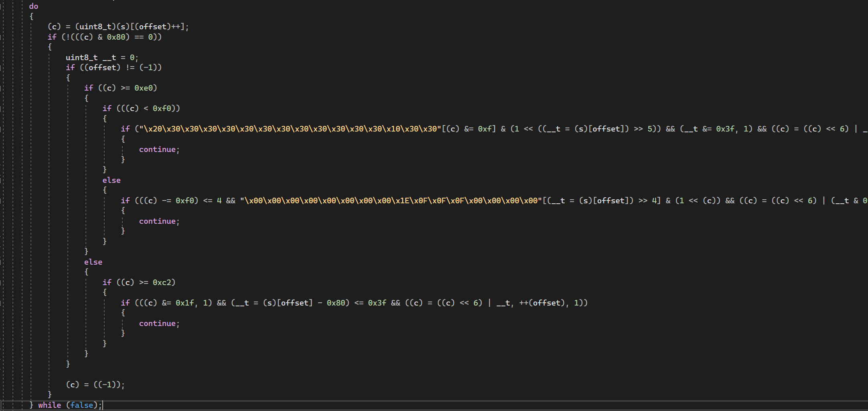Click the first 'continue;' statement

(x=159, y=149)
